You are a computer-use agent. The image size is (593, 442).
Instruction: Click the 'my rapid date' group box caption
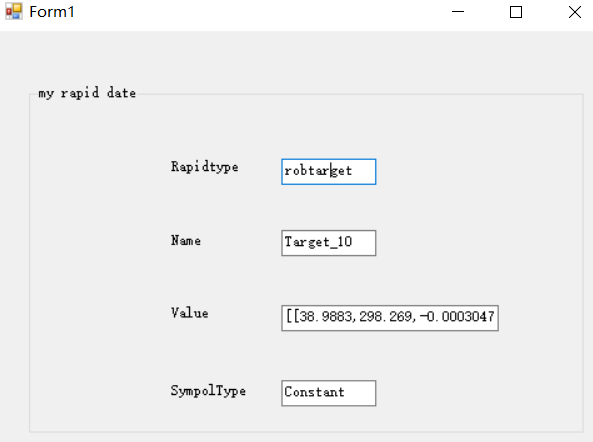click(x=87, y=93)
